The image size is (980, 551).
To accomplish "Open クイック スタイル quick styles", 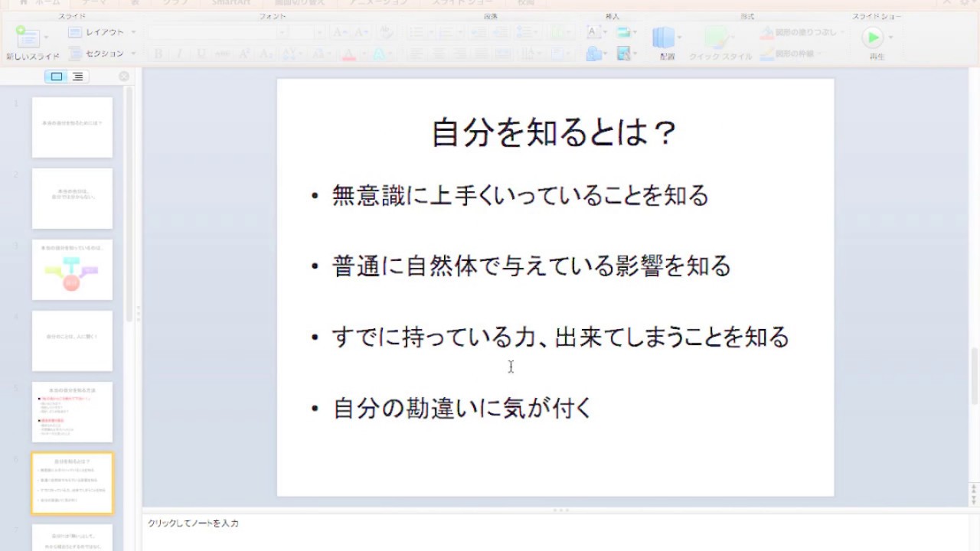I will click(720, 43).
